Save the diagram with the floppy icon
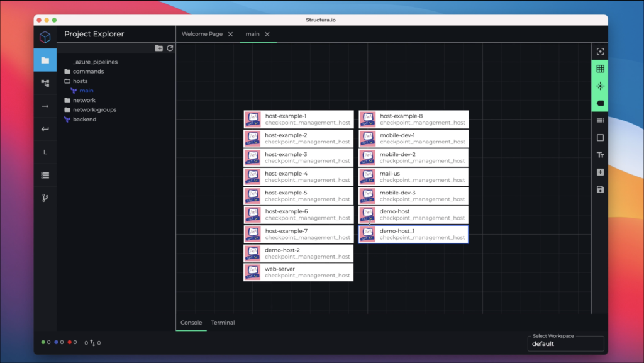 click(600, 189)
